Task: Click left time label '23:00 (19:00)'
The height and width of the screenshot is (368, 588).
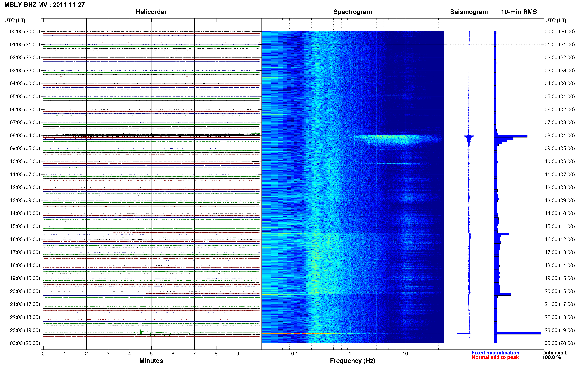Action: pyautogui.click(x=25, y=330)
